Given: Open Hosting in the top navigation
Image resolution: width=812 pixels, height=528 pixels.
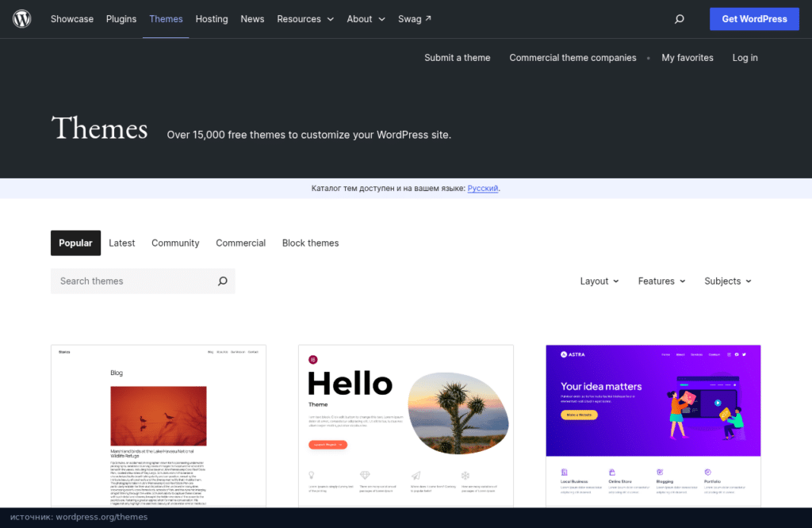Looking at the screenshot, I should 211,19.
